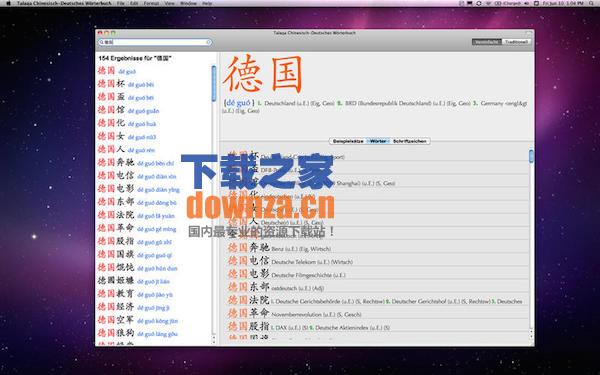
Task: Switch to Traditionell characters
Action: pos(516,42)
